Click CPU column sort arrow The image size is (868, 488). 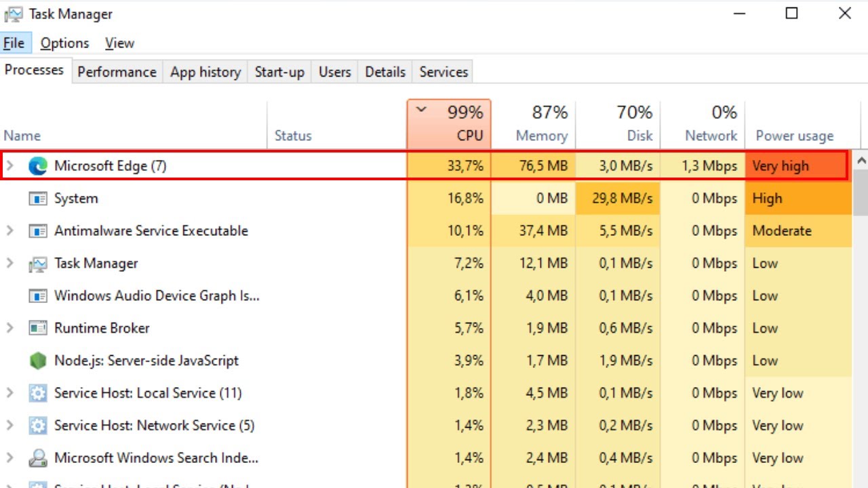(421, 110)
